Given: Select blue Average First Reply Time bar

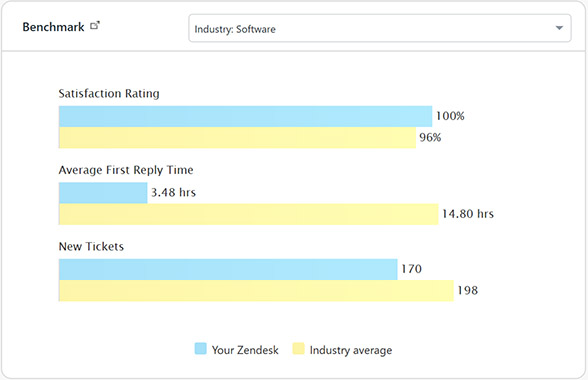Looking at the screenshot, I should [x=103, y=193].
